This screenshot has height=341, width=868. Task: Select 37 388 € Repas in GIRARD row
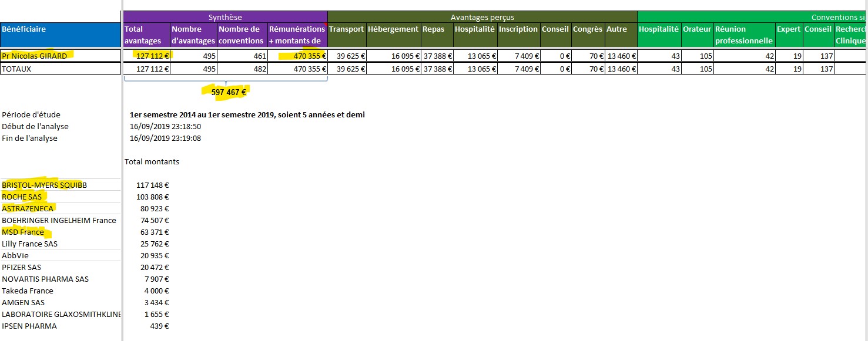[437, 56]
